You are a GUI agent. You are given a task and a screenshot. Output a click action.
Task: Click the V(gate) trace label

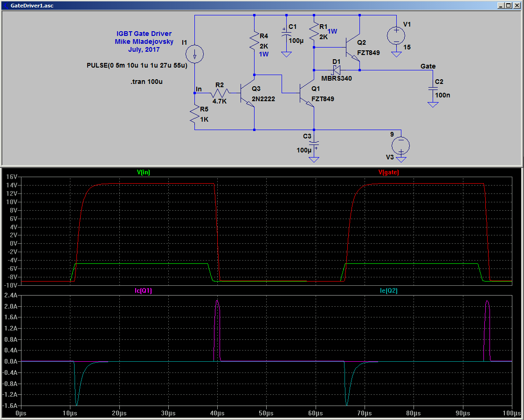coord(389,172)
